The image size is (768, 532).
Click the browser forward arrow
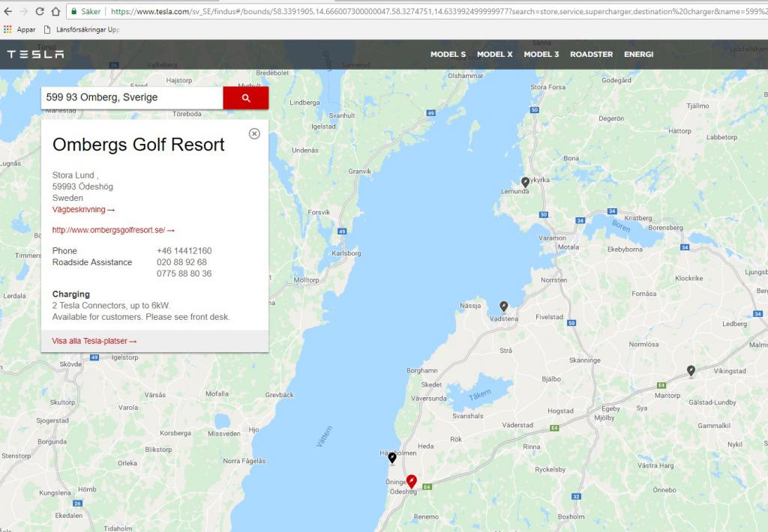click(24, 11)
